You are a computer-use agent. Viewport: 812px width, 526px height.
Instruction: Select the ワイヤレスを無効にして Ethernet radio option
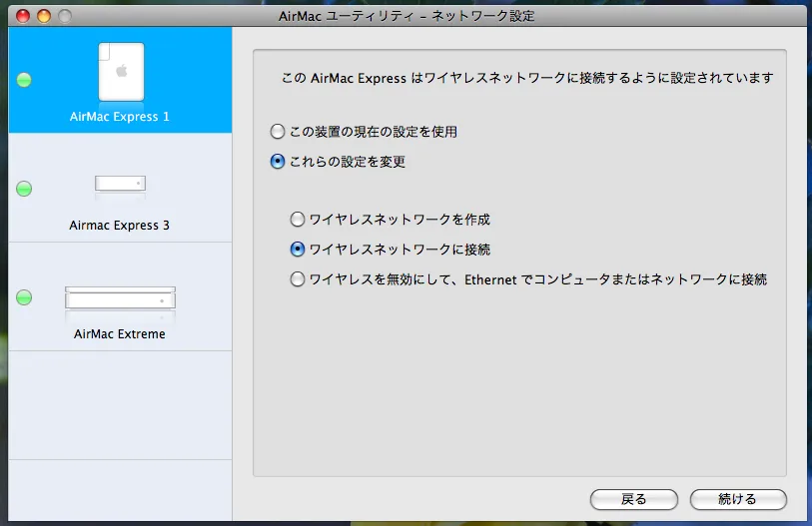pos(297,279)
